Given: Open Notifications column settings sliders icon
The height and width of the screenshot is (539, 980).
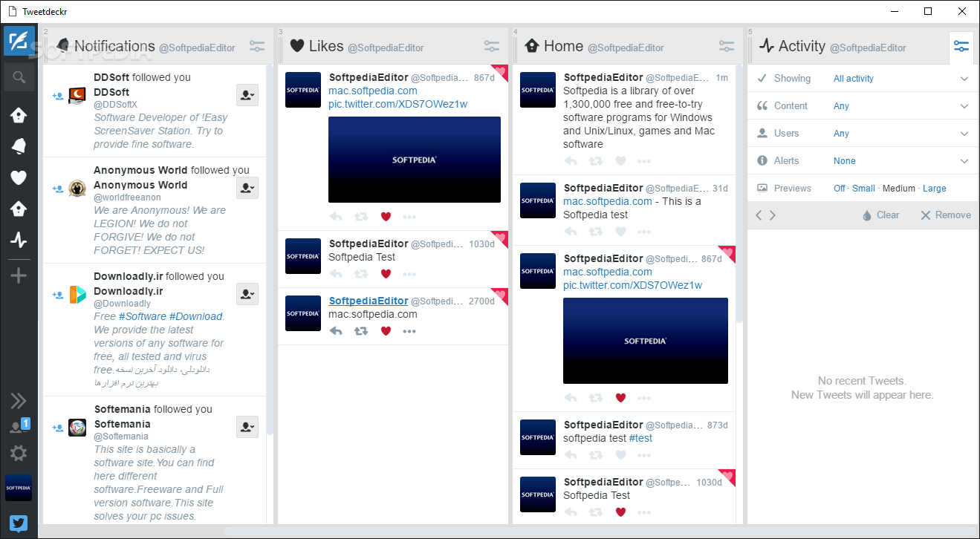Looking at the screenshot, I should pyautogui.click(x=257, y=46).
